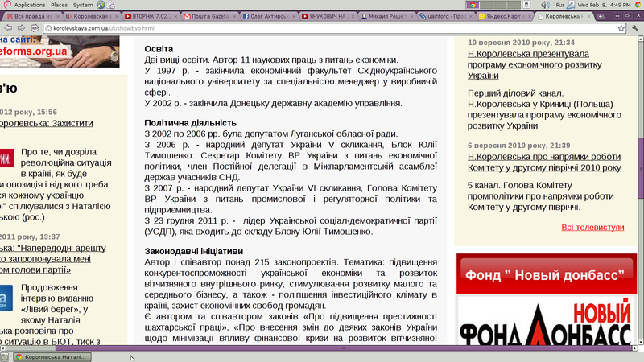644x362 pixels.
Task: Click the 'Фонд Новый донбасс' red banner
Action: (547, 274)
